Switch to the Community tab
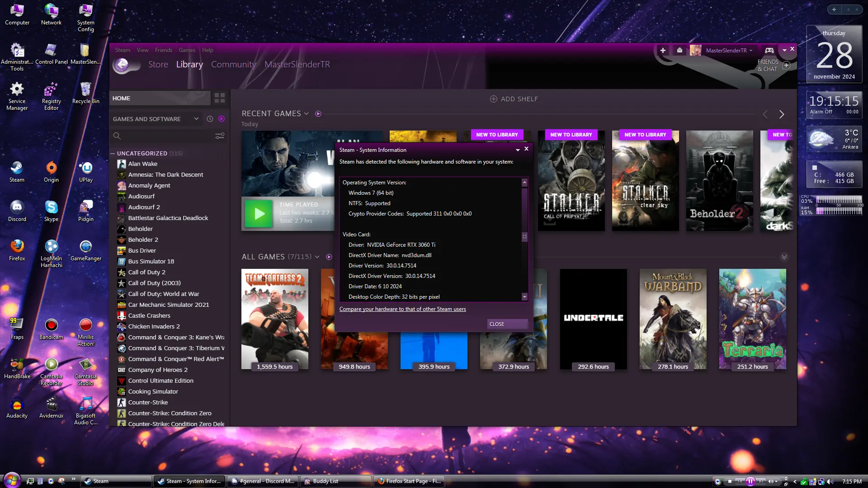 pyautogui.click(x=233, y=64)
